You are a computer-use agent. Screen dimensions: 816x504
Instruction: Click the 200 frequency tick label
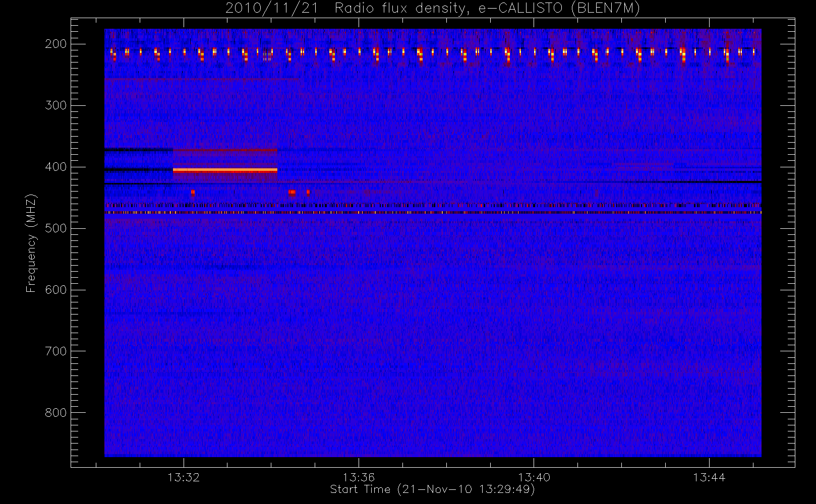tap(56, 44)
